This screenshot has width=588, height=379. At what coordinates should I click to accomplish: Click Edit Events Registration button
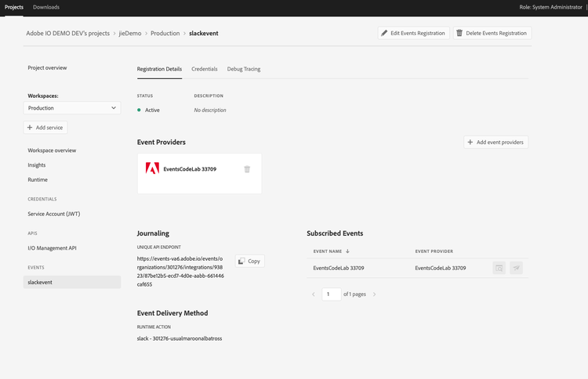[413, 33]
